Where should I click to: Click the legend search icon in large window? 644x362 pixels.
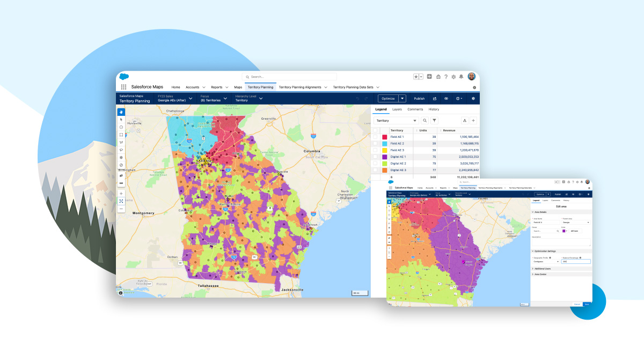pos(425,121)
